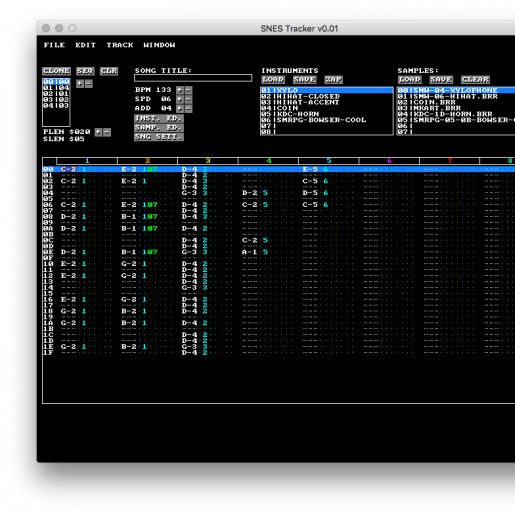Select sequence entry 04|03
515x515 pixels.
[56, 106]
